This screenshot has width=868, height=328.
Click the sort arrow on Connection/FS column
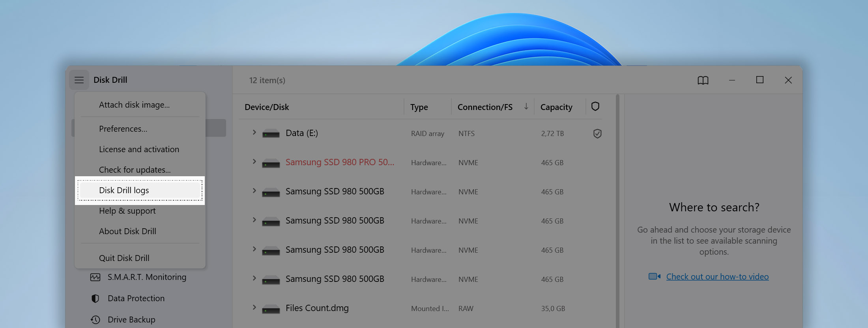coord(526,106)
